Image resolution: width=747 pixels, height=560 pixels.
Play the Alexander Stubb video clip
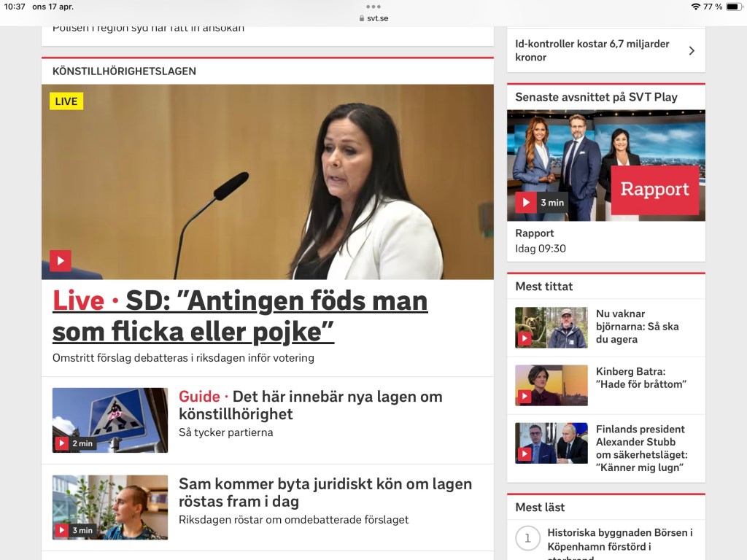tap(525, 454)
